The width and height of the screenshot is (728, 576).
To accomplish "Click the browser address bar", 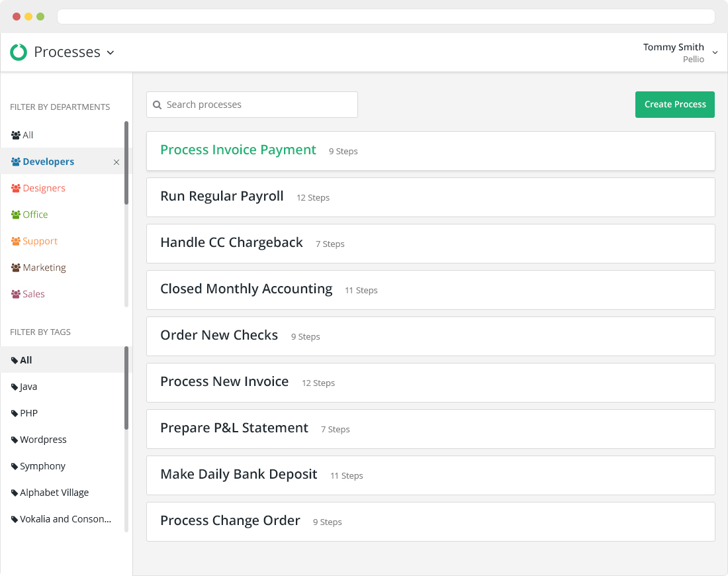I will (x=386, y=17).
